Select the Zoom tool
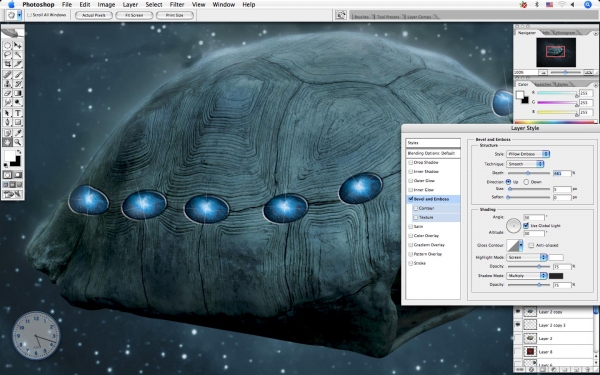This screenshot has height=375, width=600. click(x=18, y=142)
